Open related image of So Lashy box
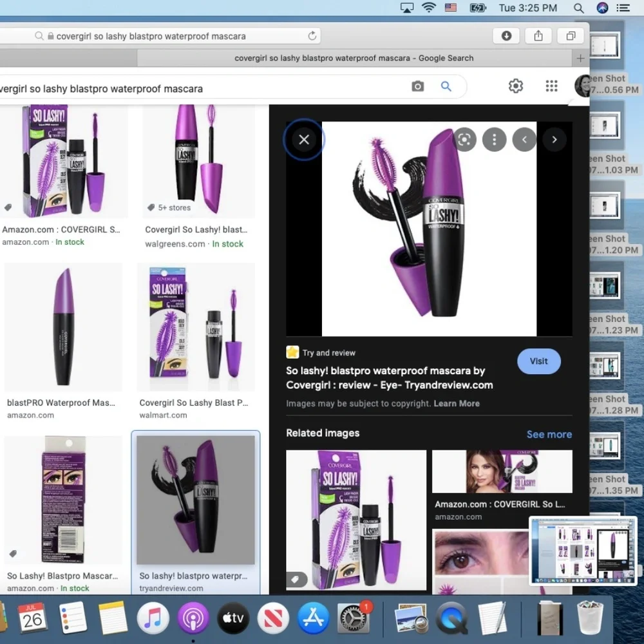Image resolution: width=644 pixels, height=644 pixels. pyautogui.click(x=356, y=520)
